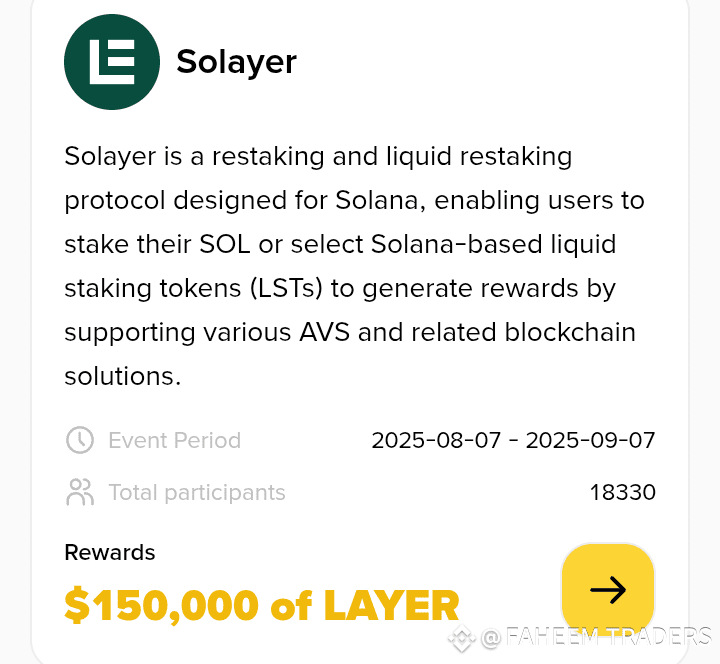Click the start date 2025-08-07
720x664 pixels.
click(x=436, y=440)
